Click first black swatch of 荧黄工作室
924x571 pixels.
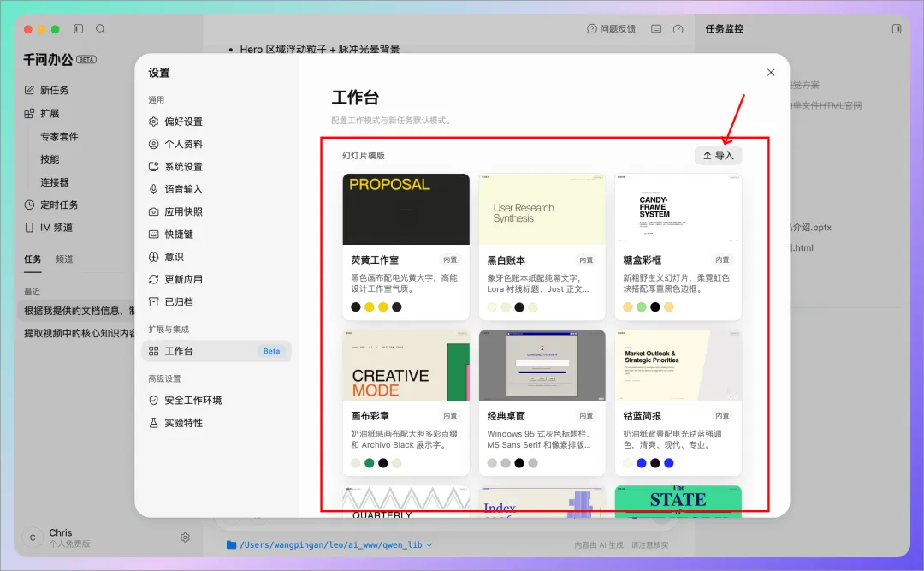pyautogui.click(x=355, y=306)
